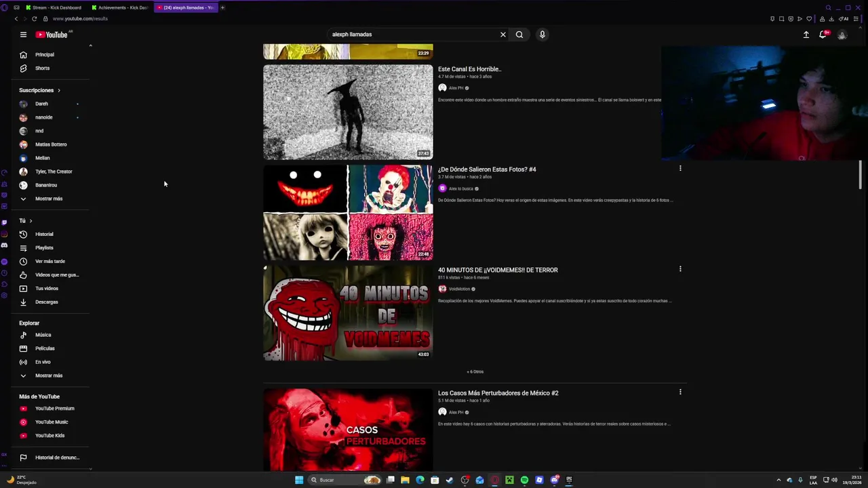Screen dimensions: 868x488
Task: Open the Windows Start menu
Action: click(299, 480)
